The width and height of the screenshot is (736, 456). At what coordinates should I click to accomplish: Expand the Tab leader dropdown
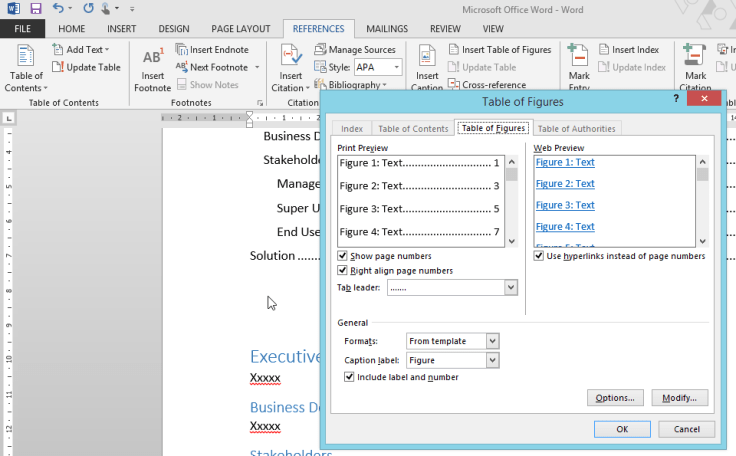tap(510, 287)
